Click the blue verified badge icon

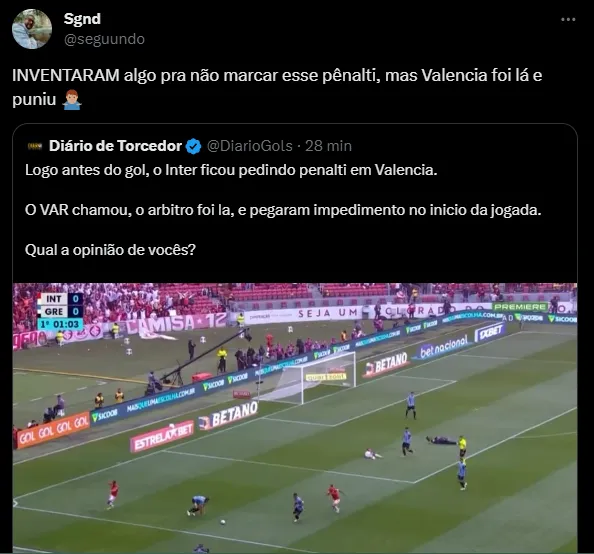point(194,147)
